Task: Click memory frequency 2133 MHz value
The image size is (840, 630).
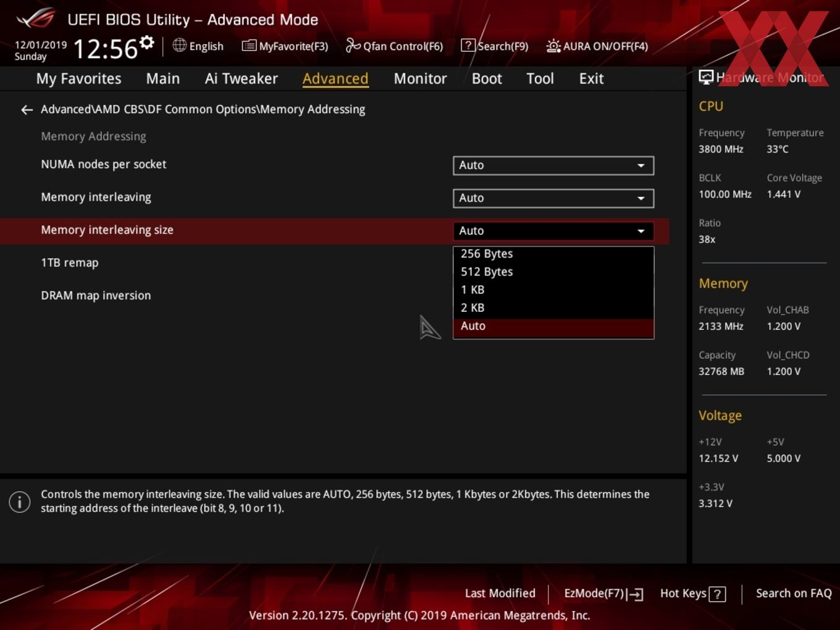Action: click(721, 327)
